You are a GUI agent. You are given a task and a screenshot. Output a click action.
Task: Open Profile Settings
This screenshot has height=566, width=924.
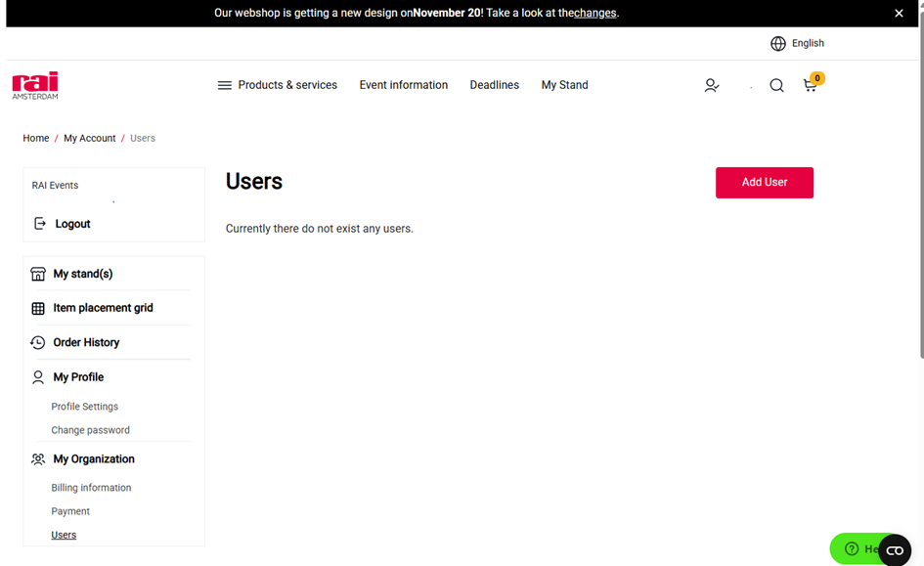point(85,407)
